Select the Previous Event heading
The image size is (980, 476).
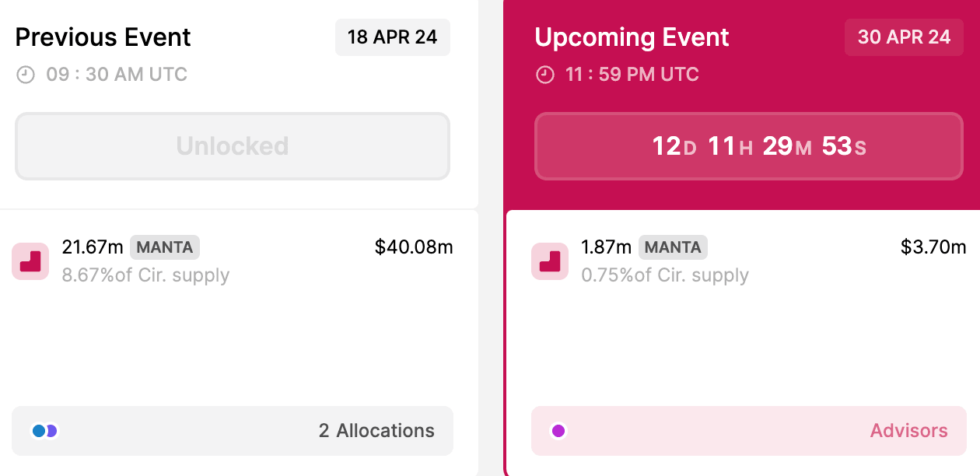tap(103, 37)
